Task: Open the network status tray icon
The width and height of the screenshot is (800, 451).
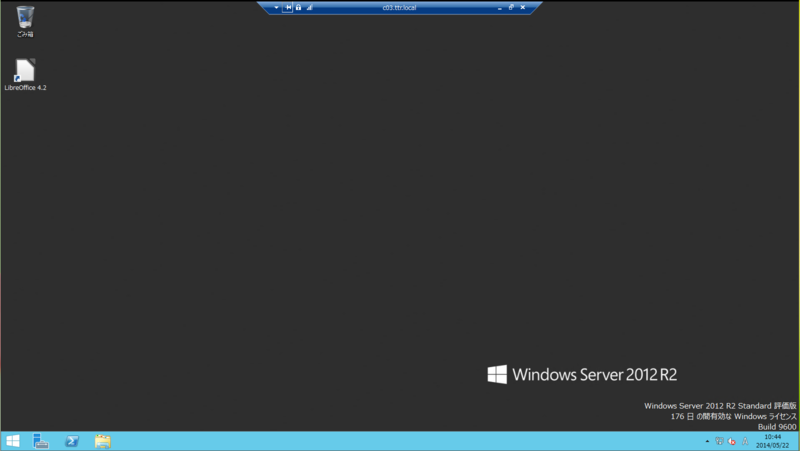Action: (719, 441)
